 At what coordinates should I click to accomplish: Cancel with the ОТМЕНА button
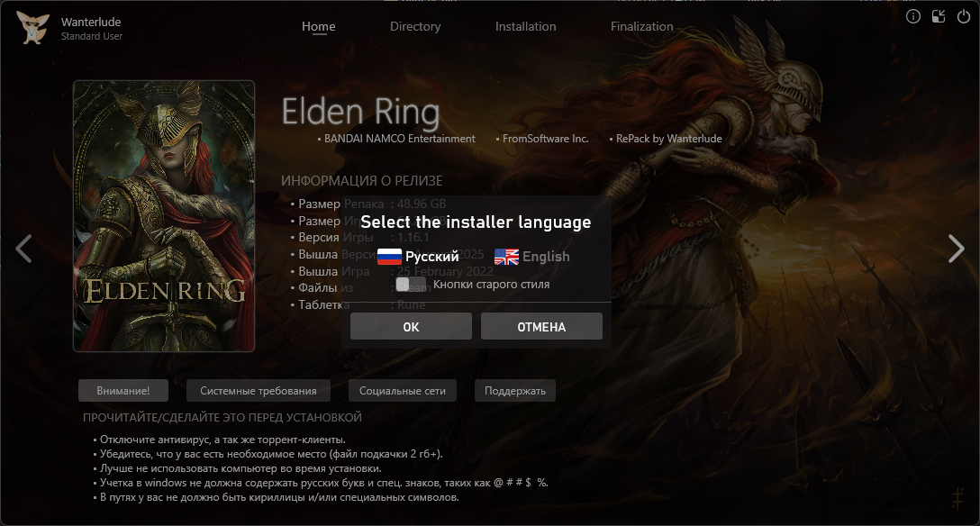point(541,327)
